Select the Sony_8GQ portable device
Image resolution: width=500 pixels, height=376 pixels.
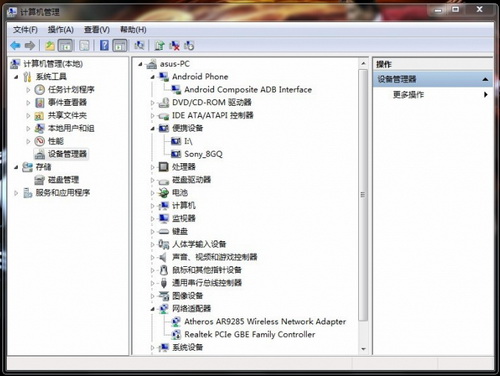click(203, 154)
